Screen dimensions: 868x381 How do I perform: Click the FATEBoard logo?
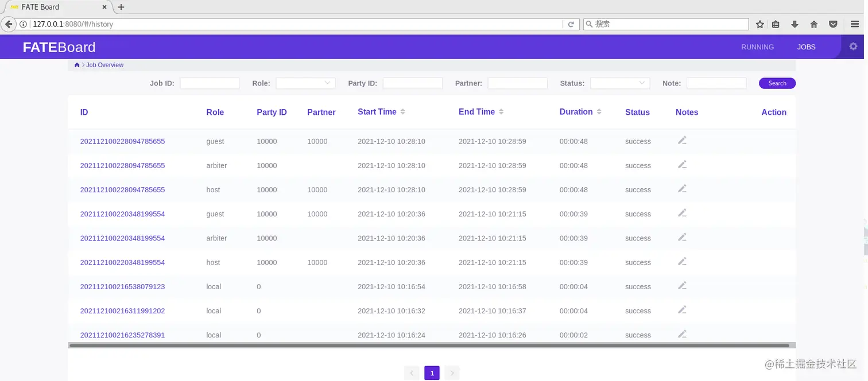59,47
